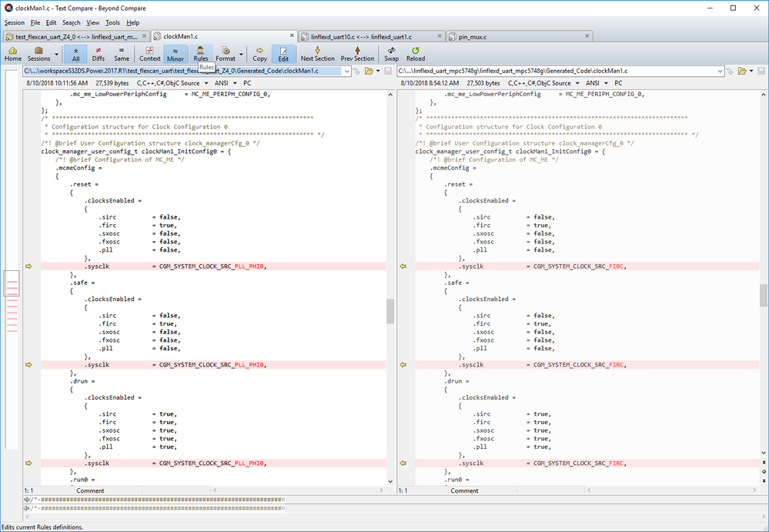
Task: Save the right file
Action: [761, 71]
